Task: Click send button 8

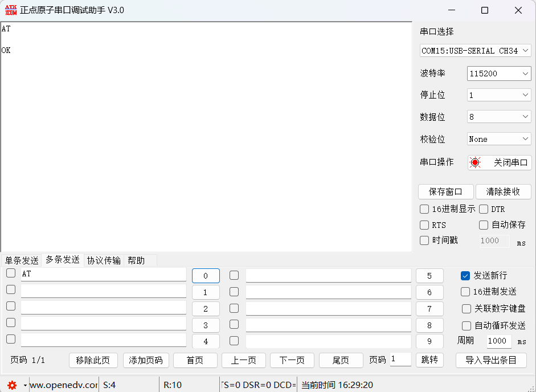Action: [x=429, y=325]
